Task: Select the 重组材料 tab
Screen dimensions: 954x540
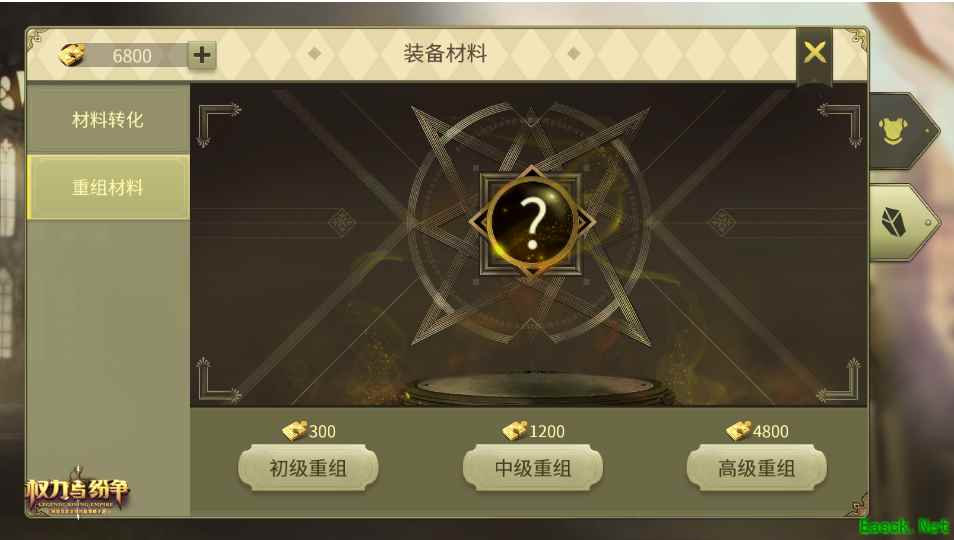Action: pos(108,187)
